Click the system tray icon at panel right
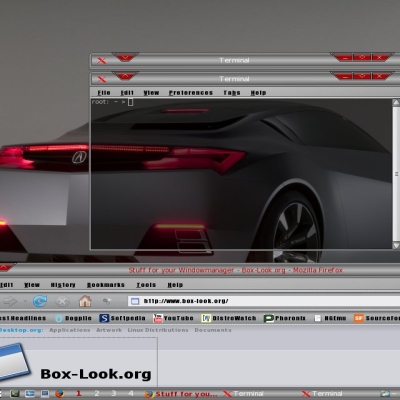This screenshot has height=400, width=400. (385, 394)
